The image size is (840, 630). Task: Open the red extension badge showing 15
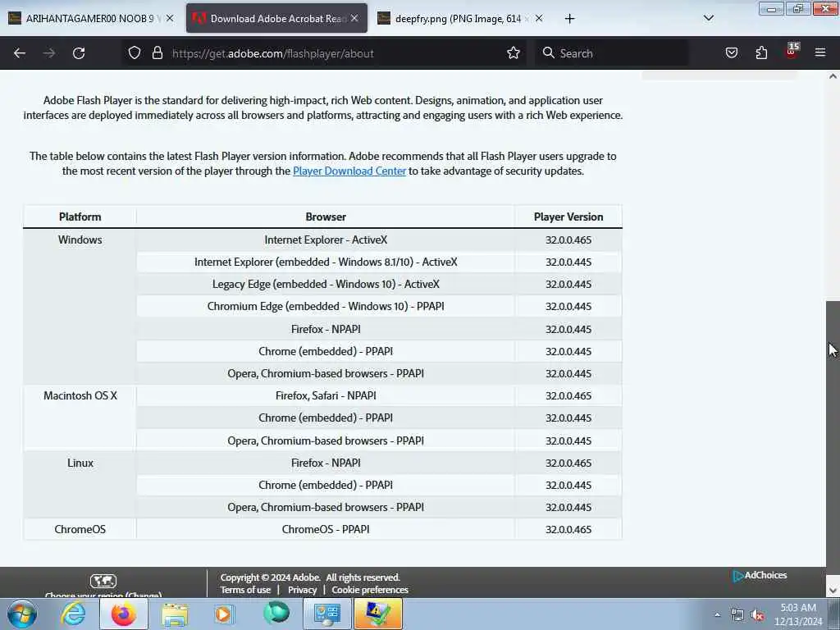pyautogui.click(x=792, y=51)
